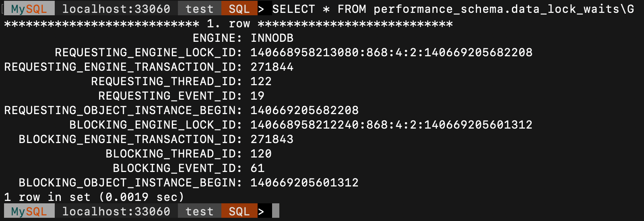Click the orange SQL mode segment beside SELECT
The width and height of the screenshot is (644, 221).
[239, 9]
